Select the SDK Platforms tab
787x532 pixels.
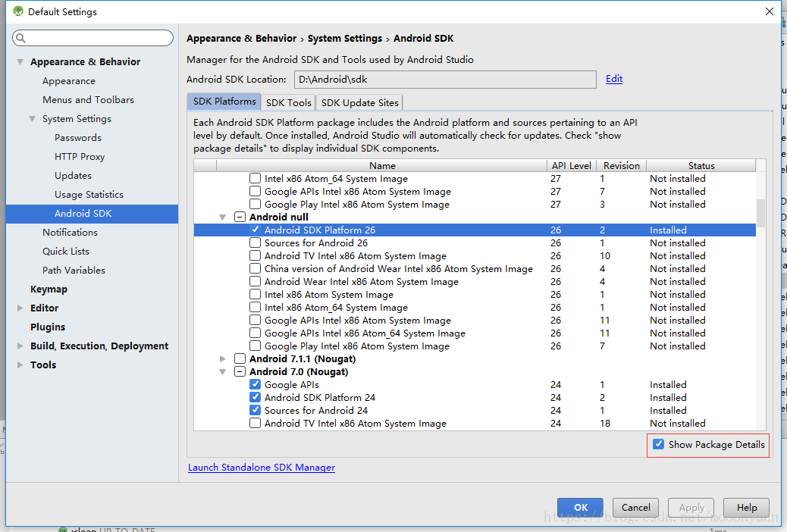pyautogui.click(x=224, y=102)
